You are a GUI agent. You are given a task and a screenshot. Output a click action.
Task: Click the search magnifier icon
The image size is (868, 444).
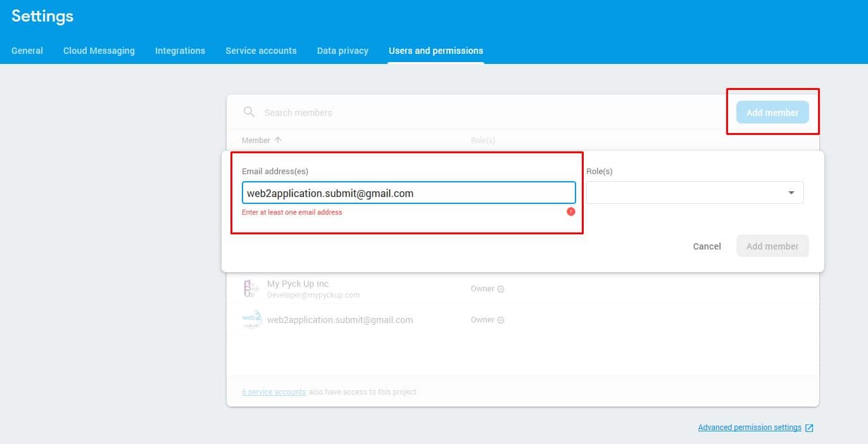pyautogui.click(x=249, y=112)
